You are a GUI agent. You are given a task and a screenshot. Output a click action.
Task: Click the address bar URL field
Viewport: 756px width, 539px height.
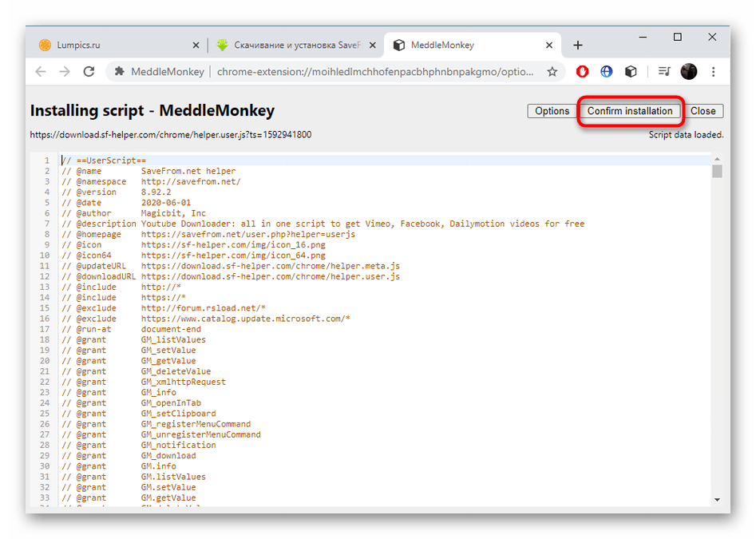click(x=375, y=71)
